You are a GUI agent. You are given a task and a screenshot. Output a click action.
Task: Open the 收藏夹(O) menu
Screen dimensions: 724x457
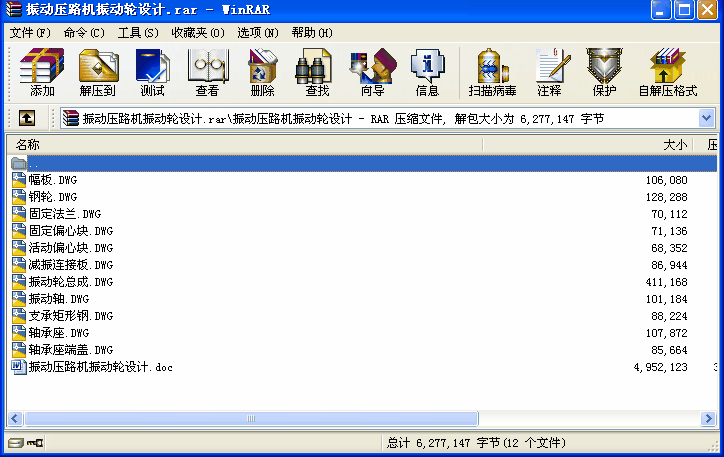(198, 33)
